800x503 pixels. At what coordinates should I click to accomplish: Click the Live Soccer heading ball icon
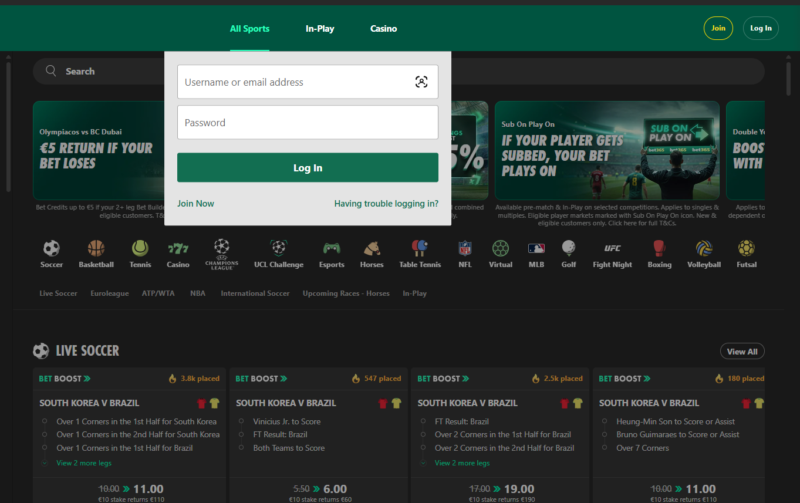pos(41,351)
